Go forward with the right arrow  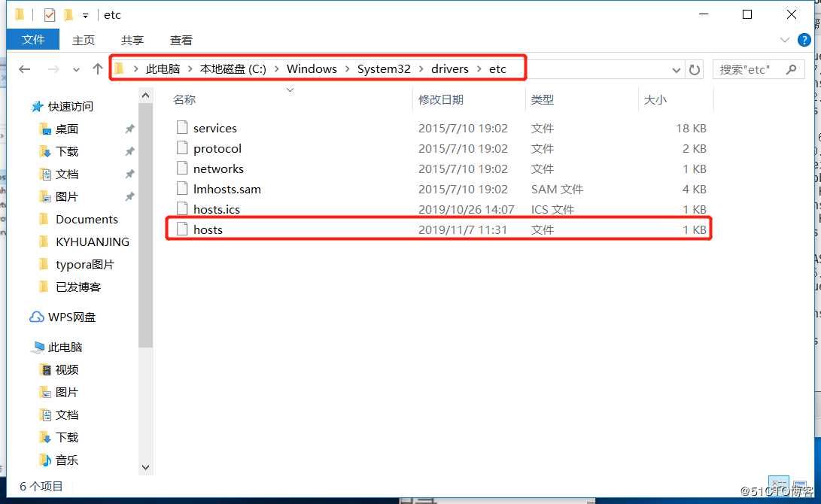tap(53, 69)
